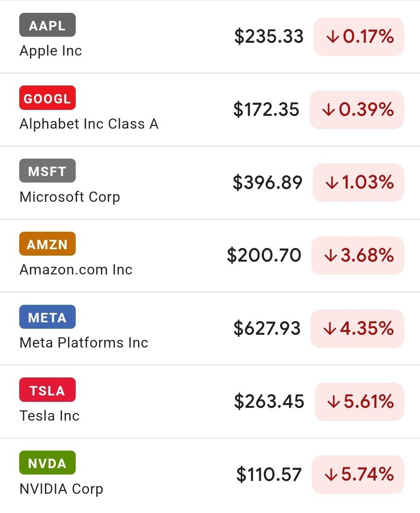The width and height of the screenshot is (420, 513).
Task: Click the blue META ticker badge
Action: click(x=47, y=317)
